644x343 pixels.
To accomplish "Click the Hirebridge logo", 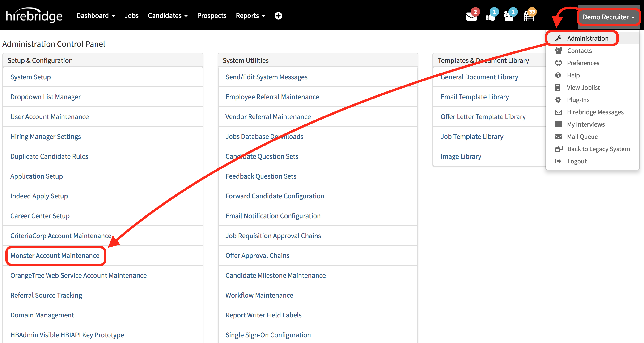I will 34,16.
